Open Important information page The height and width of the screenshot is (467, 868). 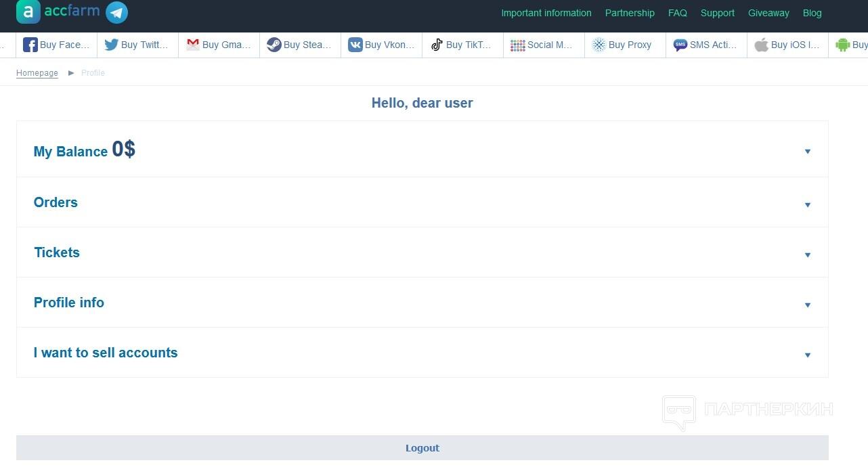pyautogui.click(x=546, y=13)
